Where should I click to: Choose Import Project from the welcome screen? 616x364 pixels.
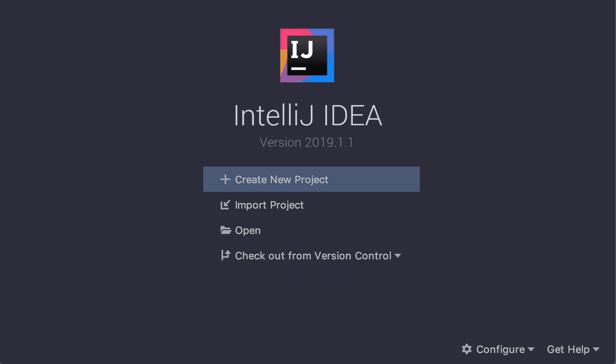click(269, 205)
